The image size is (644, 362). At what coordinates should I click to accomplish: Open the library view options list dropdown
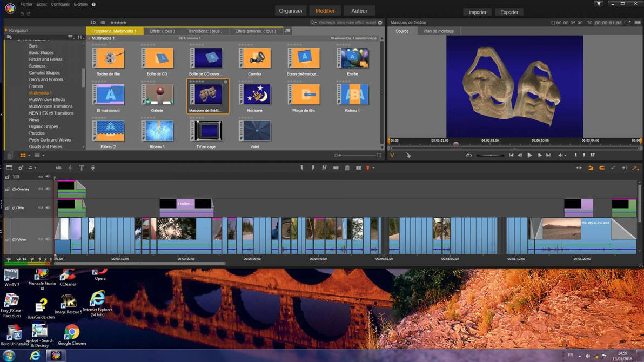(39, 155)
